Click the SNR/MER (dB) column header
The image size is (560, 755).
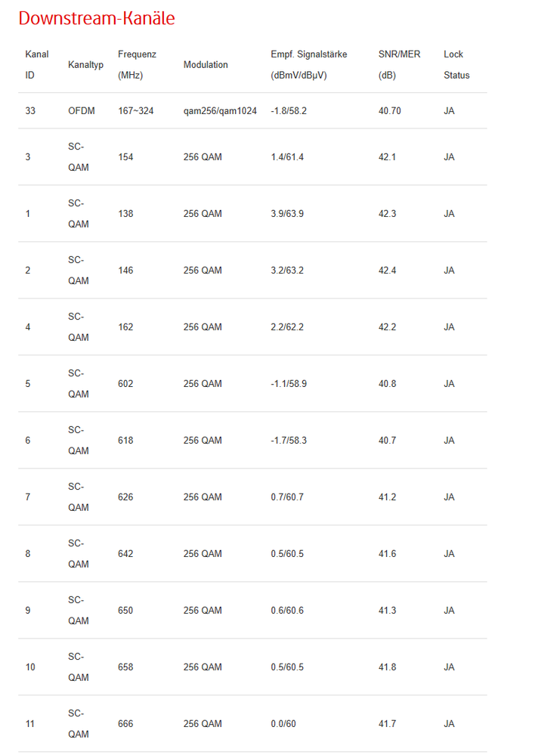(399, 64)
